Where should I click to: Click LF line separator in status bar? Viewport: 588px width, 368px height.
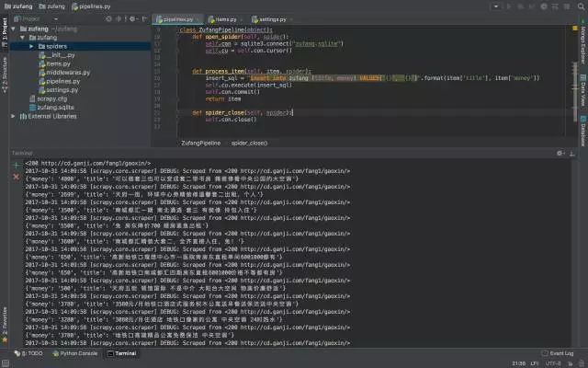(x=535, y=363)
